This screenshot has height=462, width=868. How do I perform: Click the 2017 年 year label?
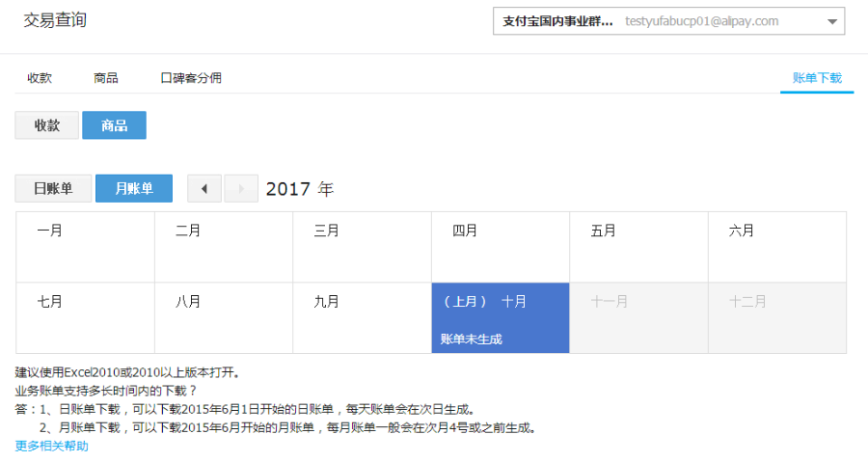point(300,189)
